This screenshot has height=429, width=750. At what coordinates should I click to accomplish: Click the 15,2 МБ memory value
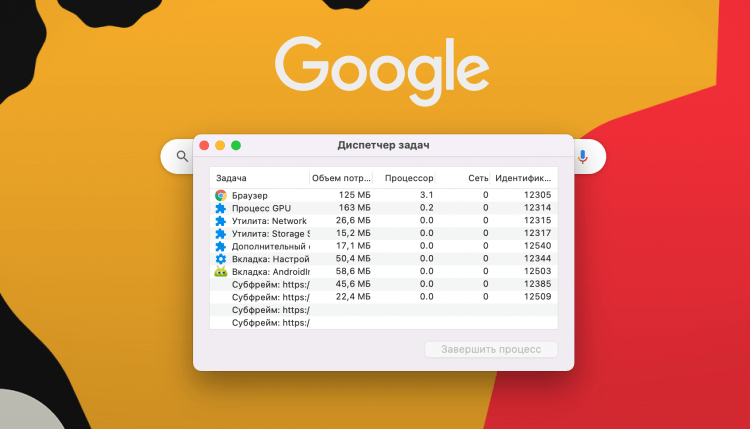(353, 233)
